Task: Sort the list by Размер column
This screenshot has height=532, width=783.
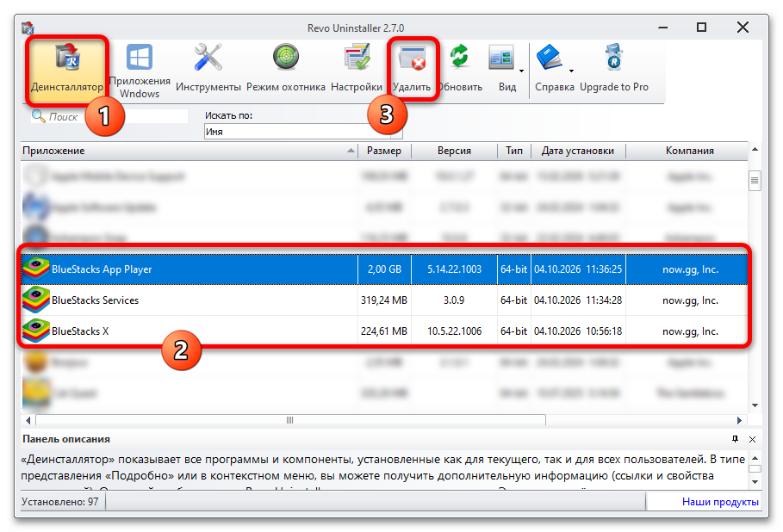Action: [x=384, y=151]
